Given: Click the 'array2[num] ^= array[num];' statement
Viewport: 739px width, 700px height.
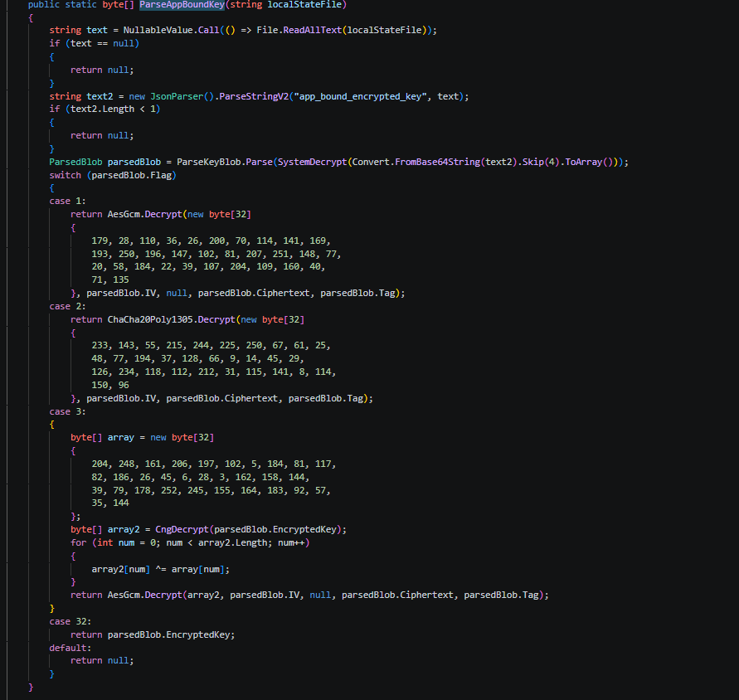Looking at the screenshot, I should (161, 570).
